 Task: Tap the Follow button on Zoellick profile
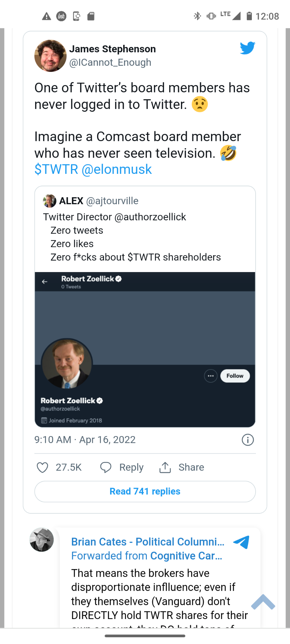coord(235,376)
